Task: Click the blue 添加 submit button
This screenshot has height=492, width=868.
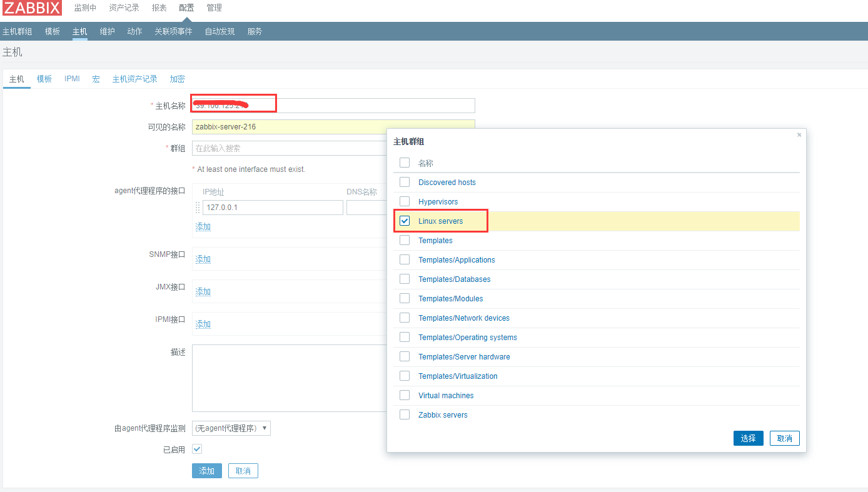Action: tap(207, 471)
